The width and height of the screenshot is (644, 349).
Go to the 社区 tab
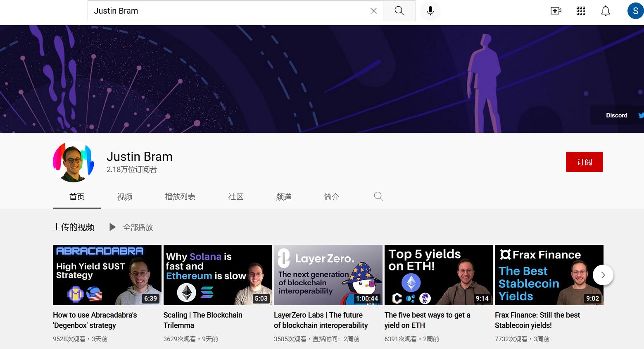pyautogui.click(x=236, y=197)
